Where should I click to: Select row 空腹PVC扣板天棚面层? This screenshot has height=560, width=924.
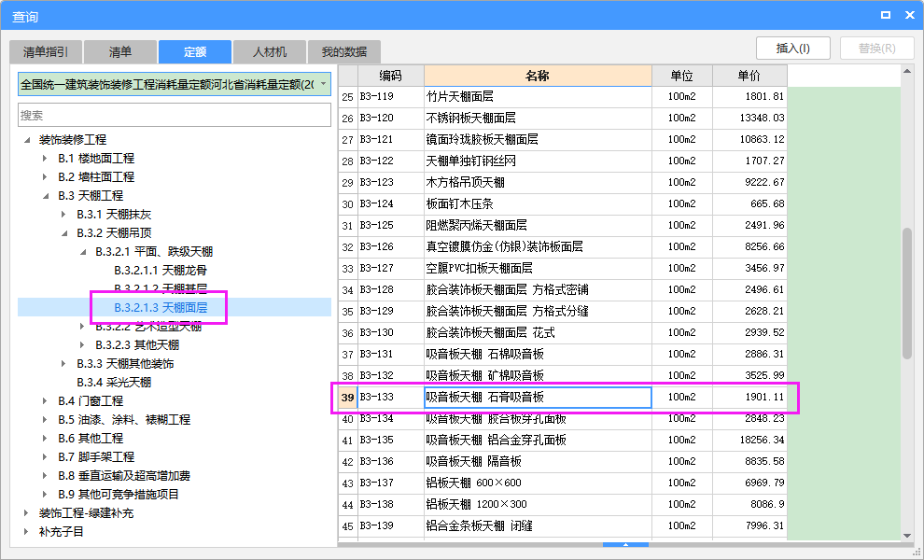pyautogui.click(x=563, y=268)
